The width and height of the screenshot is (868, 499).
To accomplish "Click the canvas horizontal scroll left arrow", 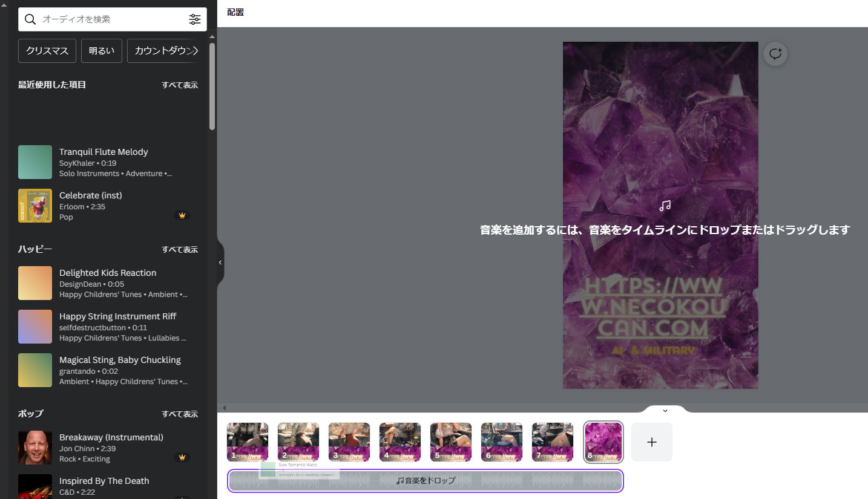I will pyautogui.click(x=224, y=408).
